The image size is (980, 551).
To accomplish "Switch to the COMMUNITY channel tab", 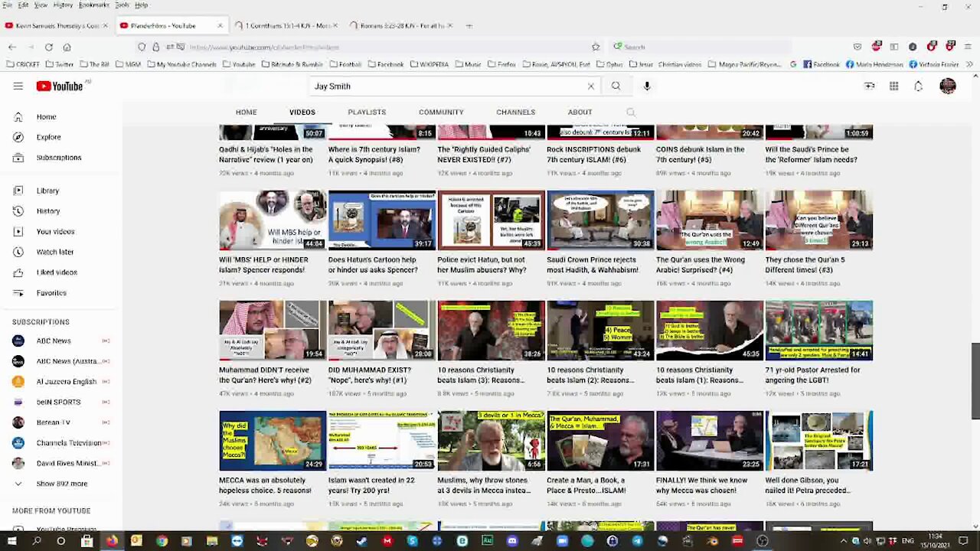I will point(441,112).
